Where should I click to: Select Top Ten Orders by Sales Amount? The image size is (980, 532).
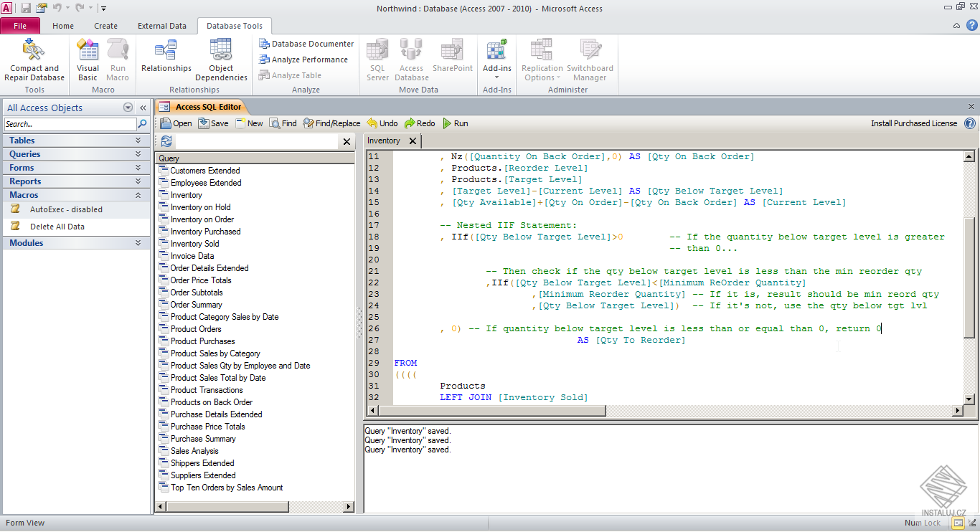click(x=227, y=488)
